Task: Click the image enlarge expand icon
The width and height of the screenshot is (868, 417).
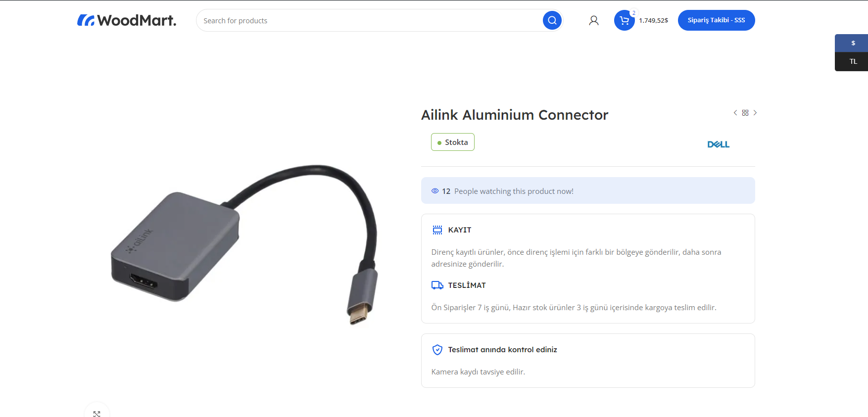Action: (97, 413)
